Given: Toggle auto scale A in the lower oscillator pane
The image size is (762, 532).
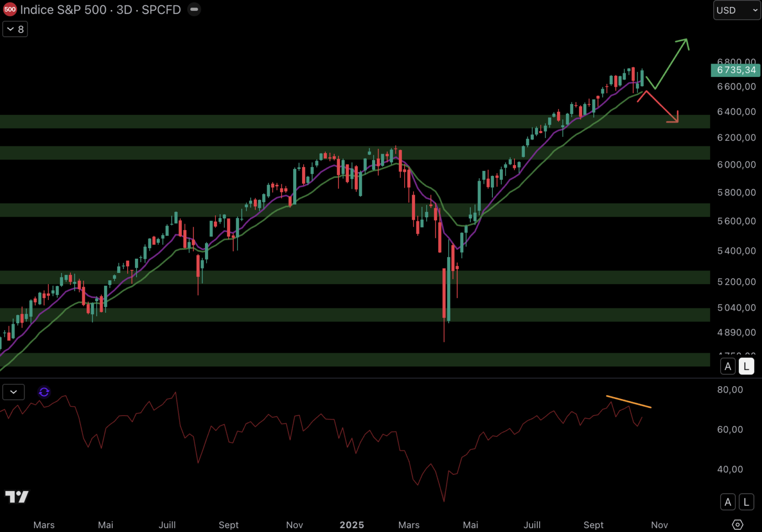Looking at the screenshot, I should pyautogui.click(x=728, y=502).
